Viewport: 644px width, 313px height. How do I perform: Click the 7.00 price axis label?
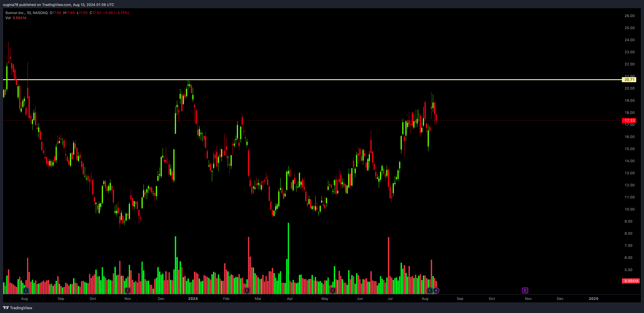(628, 246)
